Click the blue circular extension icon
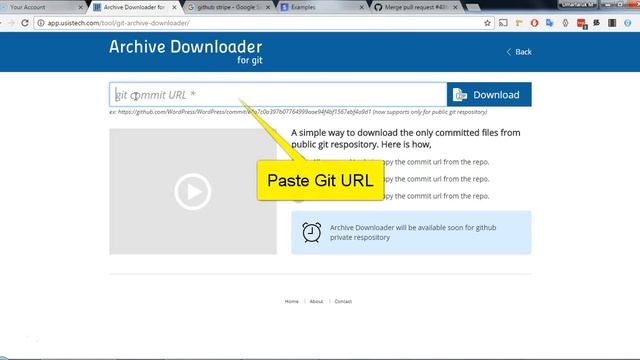640x360 pixels. 628,23
